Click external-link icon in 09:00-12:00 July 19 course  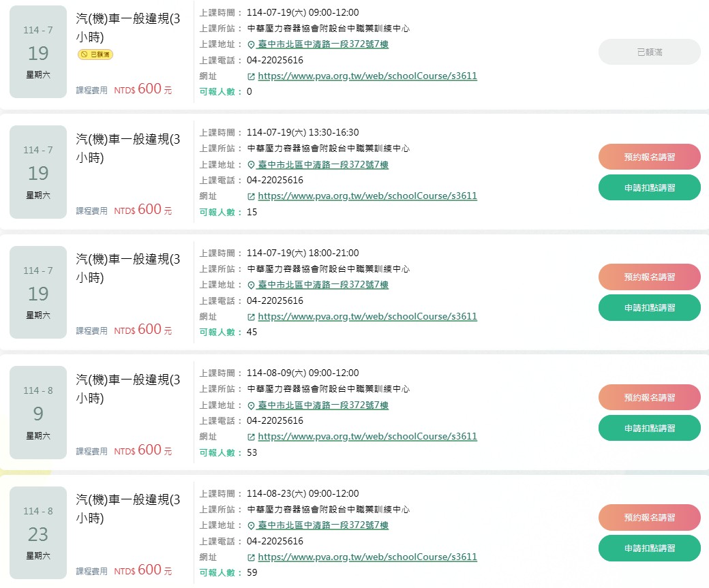point(252,77)
